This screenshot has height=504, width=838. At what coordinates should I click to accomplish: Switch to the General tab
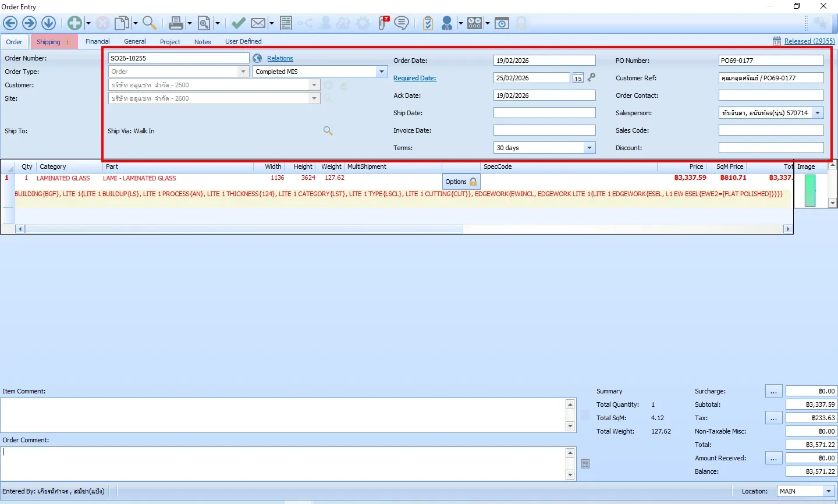point(135,41)
